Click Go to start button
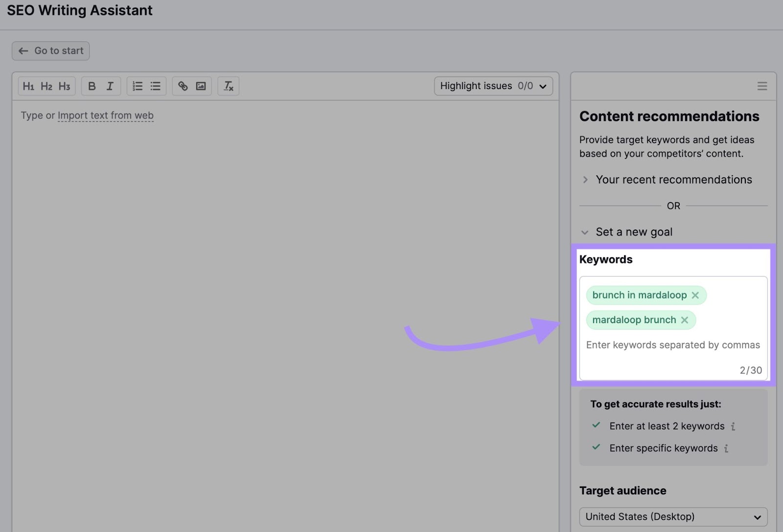 (50, 50)
